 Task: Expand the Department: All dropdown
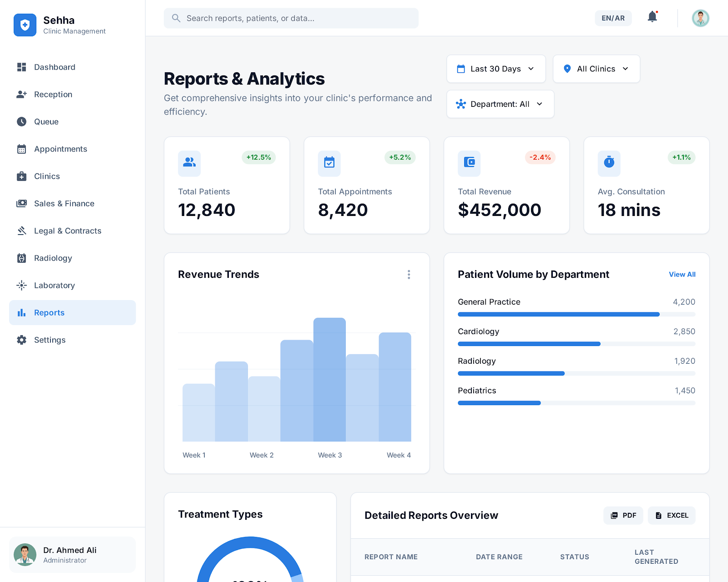tap(500, 104)
